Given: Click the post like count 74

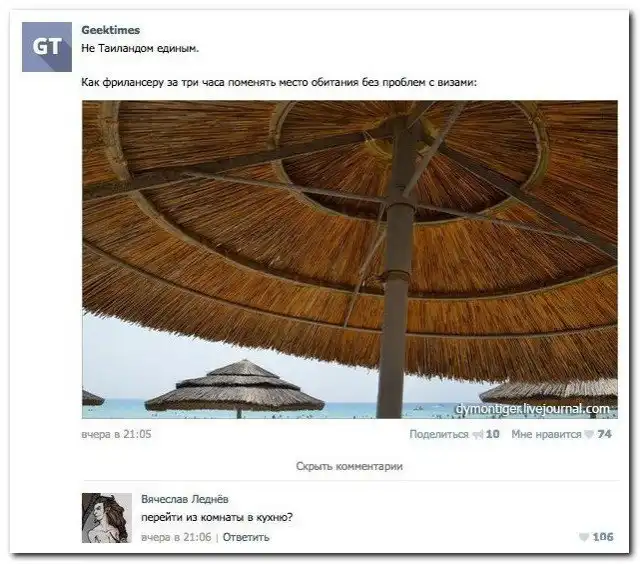Looking at the screenshot, I should tap(604, 434).
